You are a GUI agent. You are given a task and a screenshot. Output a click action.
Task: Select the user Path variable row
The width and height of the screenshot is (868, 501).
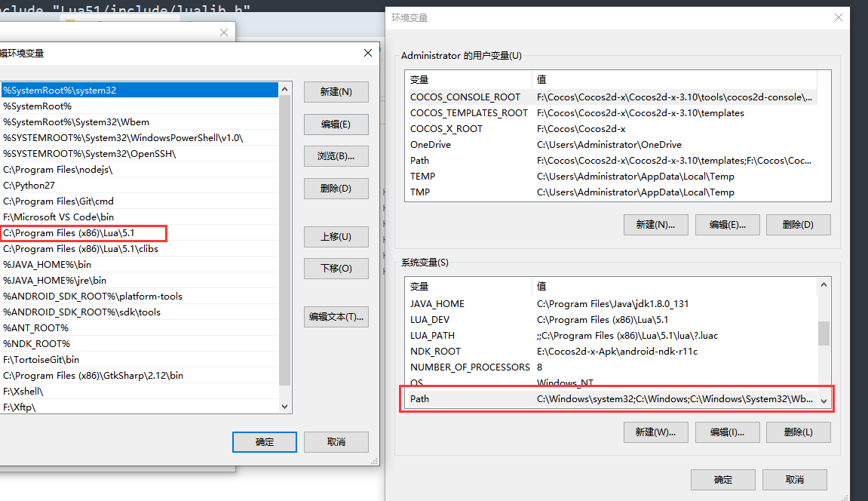pos(612,161)
